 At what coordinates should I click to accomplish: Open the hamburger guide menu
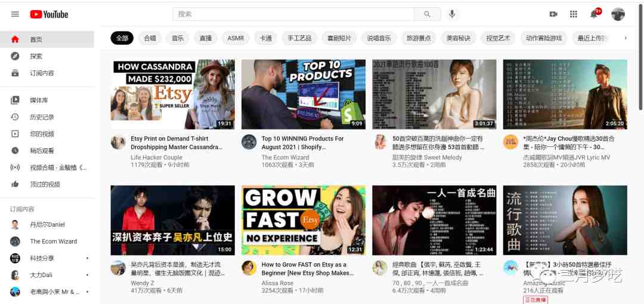[x=15, y=14]
